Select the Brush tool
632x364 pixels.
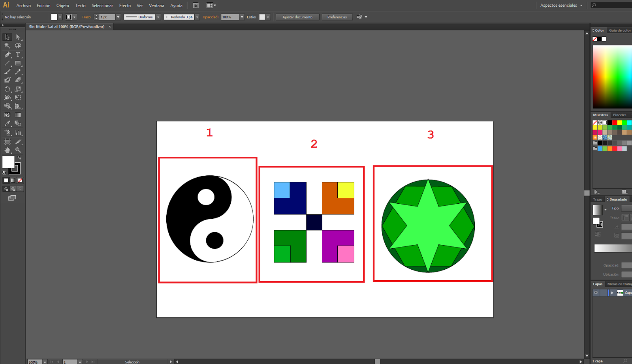(x=7, y=72)
